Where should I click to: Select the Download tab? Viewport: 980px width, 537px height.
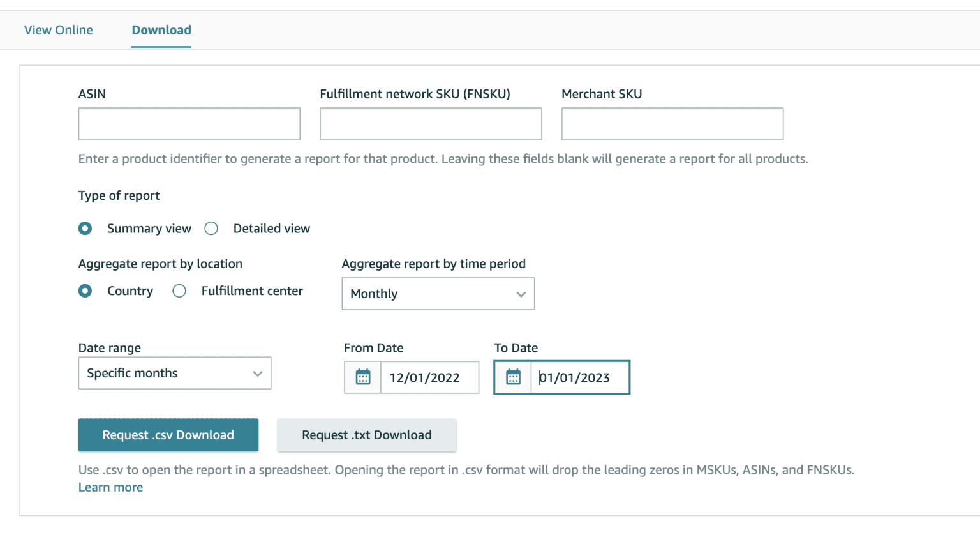(161, 30)
